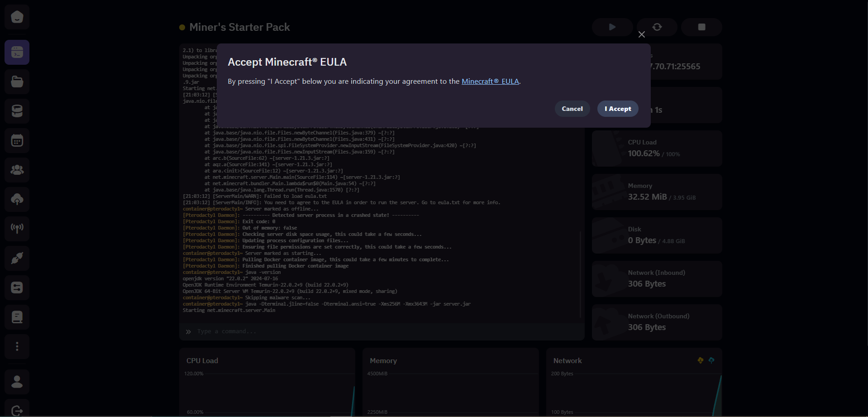Click the Accept Minecraft® EULA dialog heading

(287, 62)
